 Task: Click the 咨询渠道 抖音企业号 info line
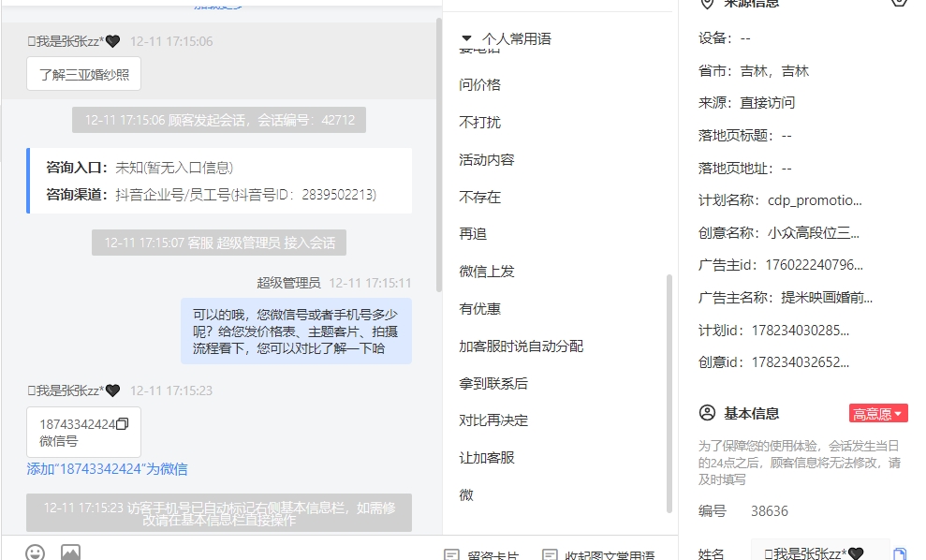(x=212, y=195)
